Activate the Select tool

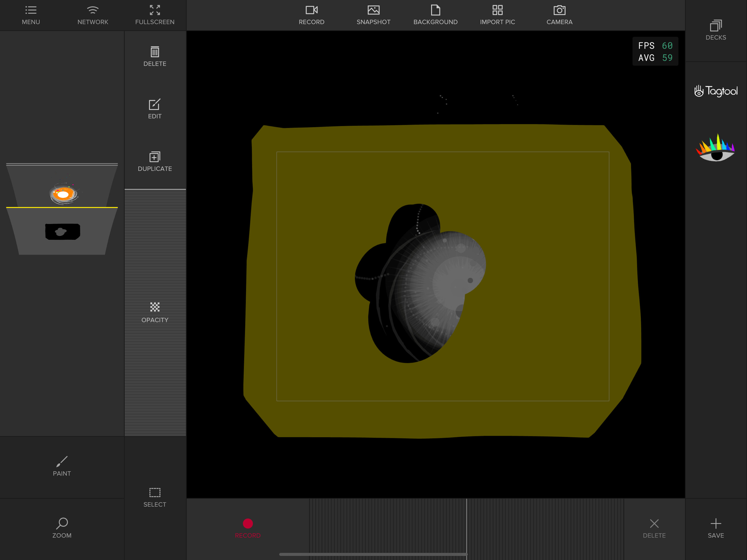point(155,497)
